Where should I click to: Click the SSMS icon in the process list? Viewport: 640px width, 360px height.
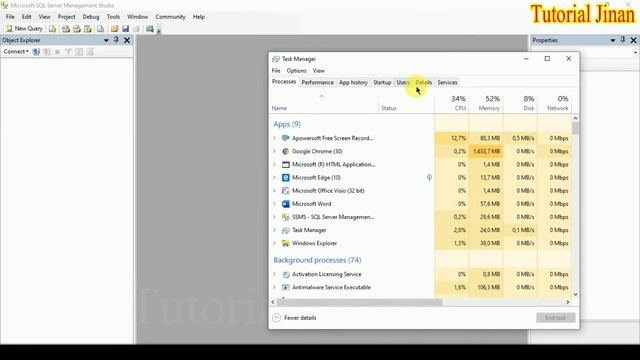pyautogui.click(x=286, y=217)
